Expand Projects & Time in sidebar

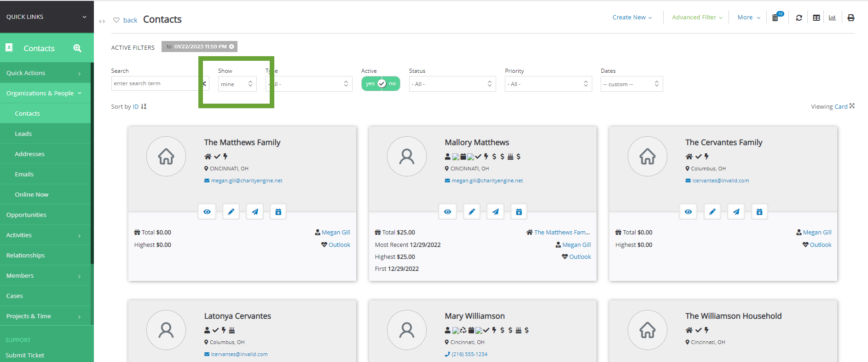pyautogui.click(x=45, y=316)
